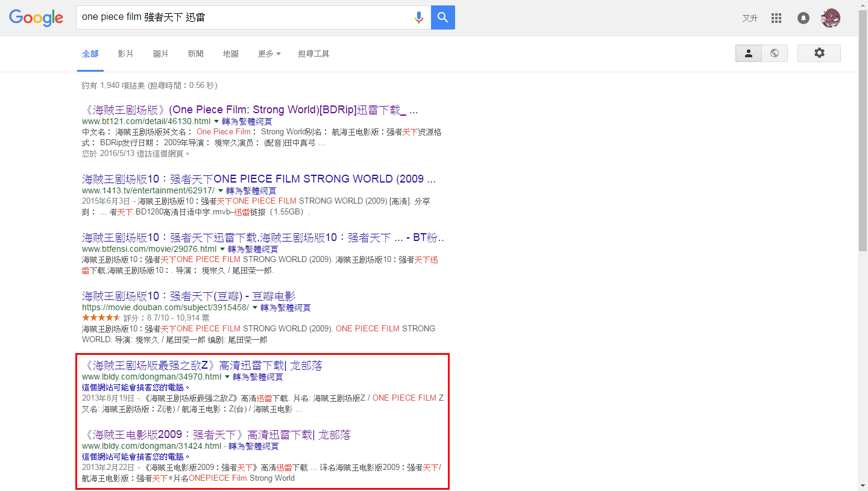Open the account profile avatar
Viewport: 868px width, 491px height.
[x=831, y=18]
